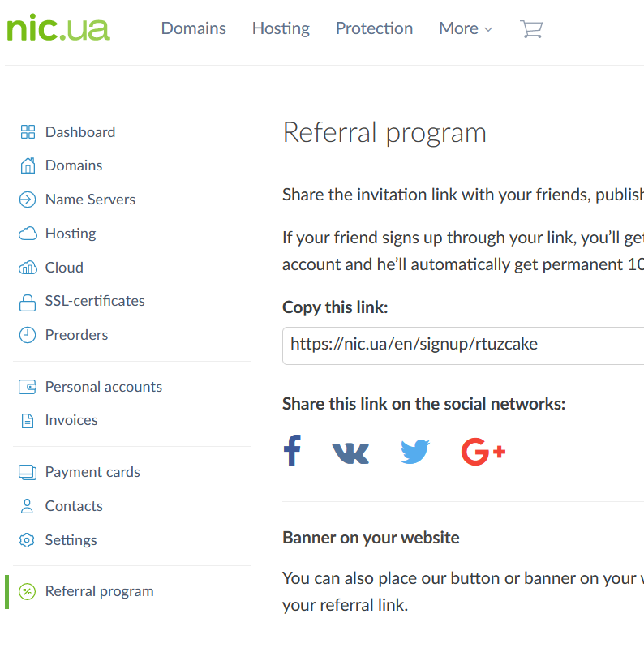Click the nic.ua logo
The height and width of the screenshot is (648, 644).
point(58,28)
